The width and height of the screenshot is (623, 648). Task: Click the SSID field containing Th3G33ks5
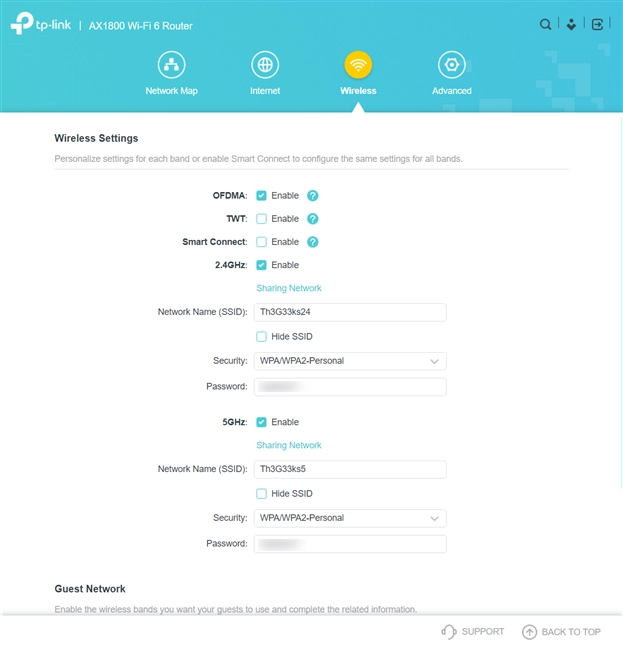(350, 469)
